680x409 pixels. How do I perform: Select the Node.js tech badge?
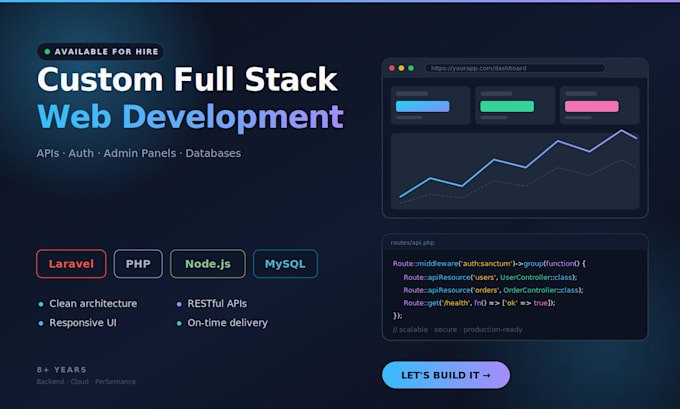[208, 264]
